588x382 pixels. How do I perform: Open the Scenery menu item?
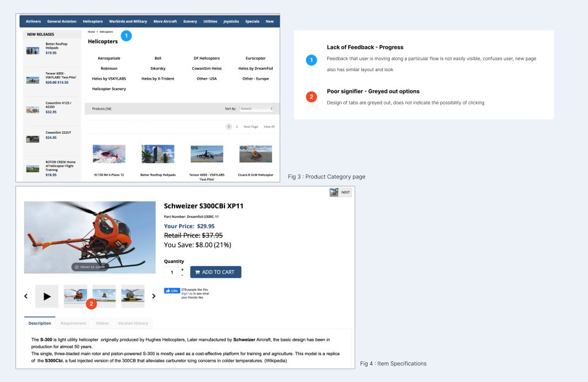190,21
